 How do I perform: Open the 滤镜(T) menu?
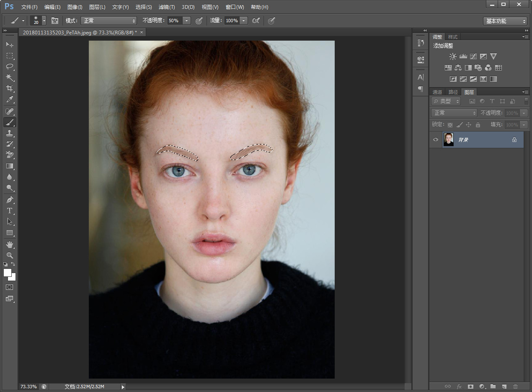click(167, 7)
